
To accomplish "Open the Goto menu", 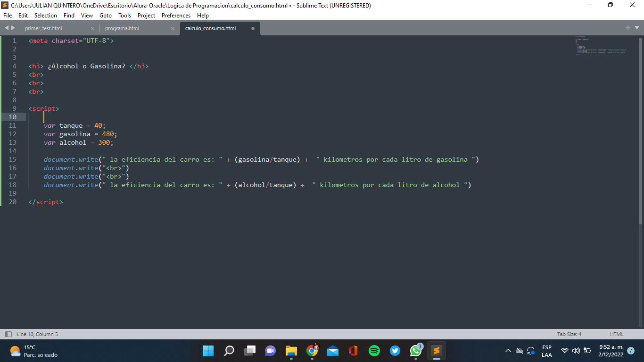I will pyautogui.click(x=106, y=16).
